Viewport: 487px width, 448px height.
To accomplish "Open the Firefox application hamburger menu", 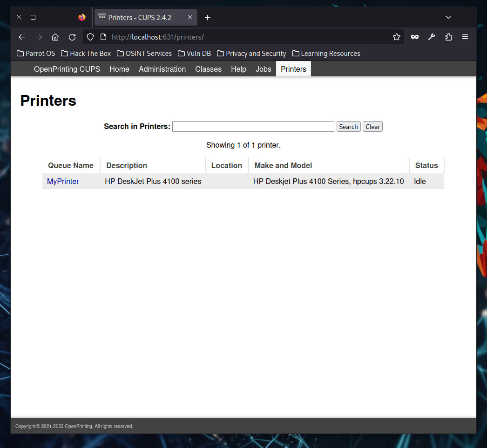I will click(465, 37).
